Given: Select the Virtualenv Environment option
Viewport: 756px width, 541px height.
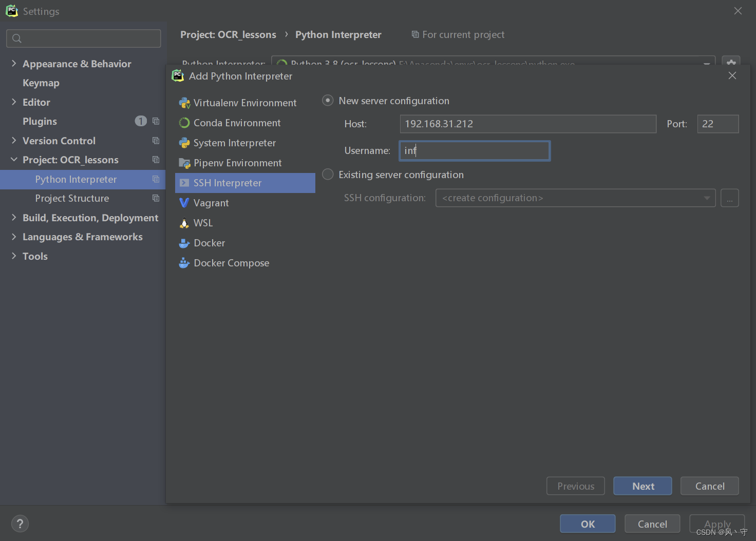Looking at the screenshot, I should click(x=245, y=103).
